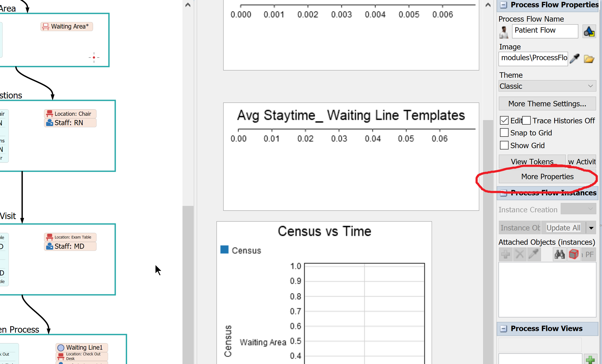602x364 pixels.
Task: Open the Theme Classic dropdown
Action: point(547,86)
